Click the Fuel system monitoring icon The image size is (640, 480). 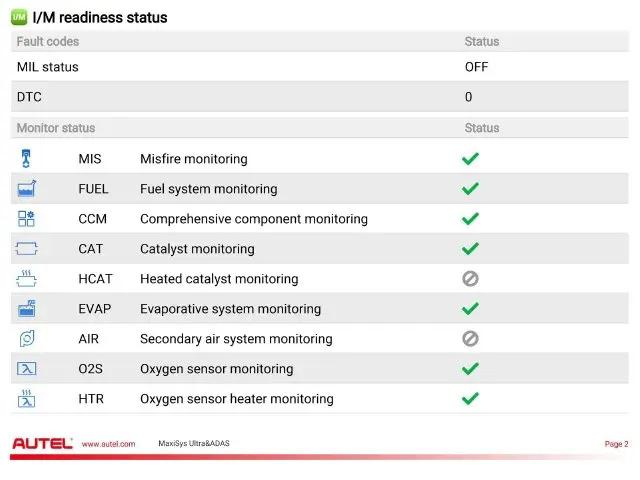[27, 189]
